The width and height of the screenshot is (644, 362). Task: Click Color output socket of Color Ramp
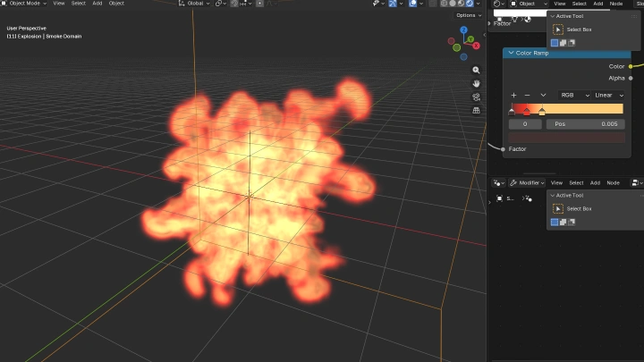tap(631, 66)
